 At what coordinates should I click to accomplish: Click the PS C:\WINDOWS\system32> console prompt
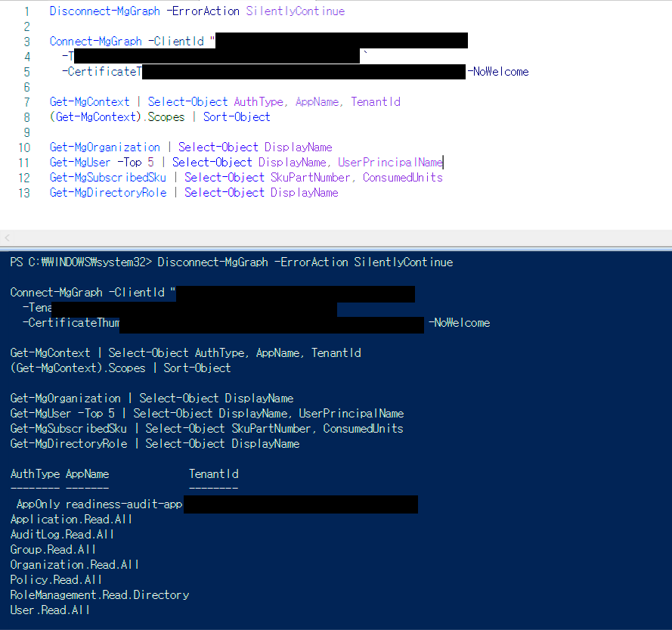point(81,262)
